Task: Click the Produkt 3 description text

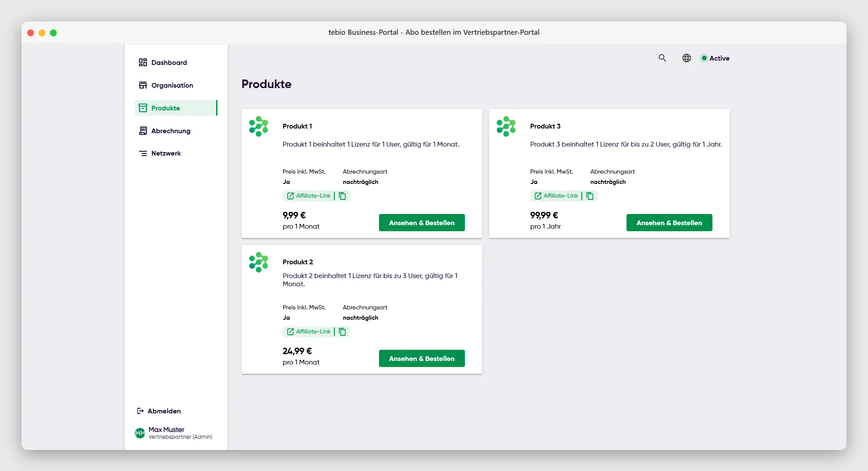Action: pyautogui.click(x=626, y=144)
